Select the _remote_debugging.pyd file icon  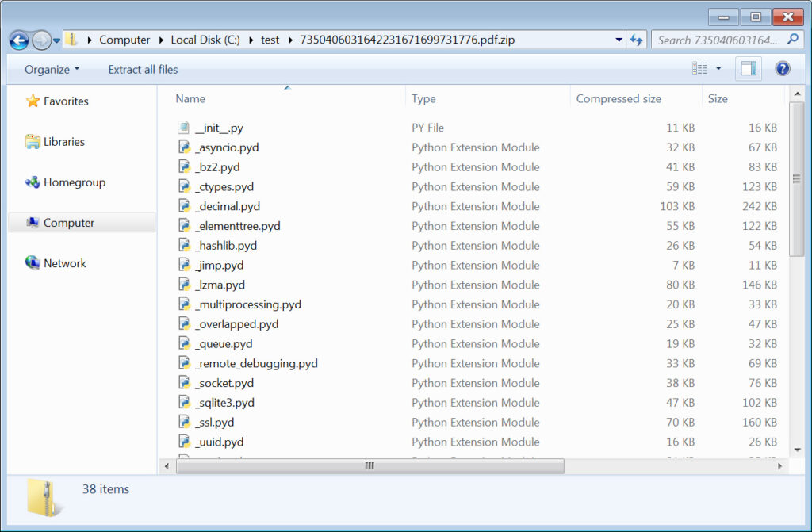click(x=183, y=363)
